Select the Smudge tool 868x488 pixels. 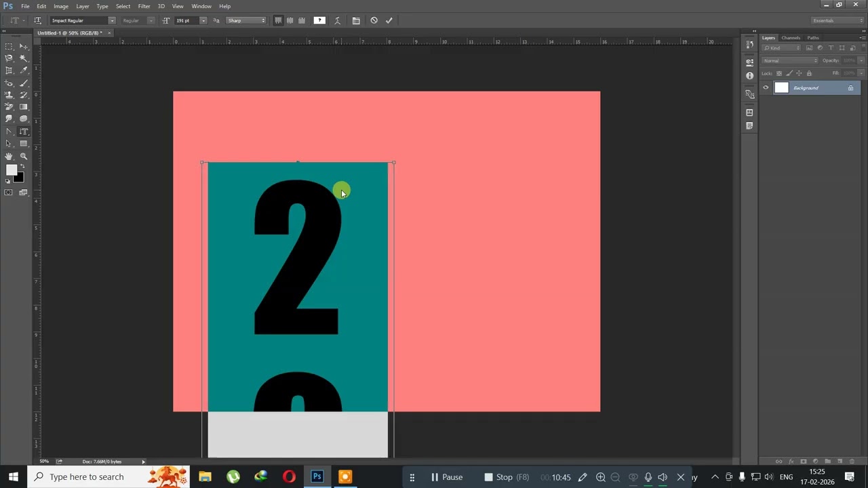pyautogui.click(x=9, y=119)
